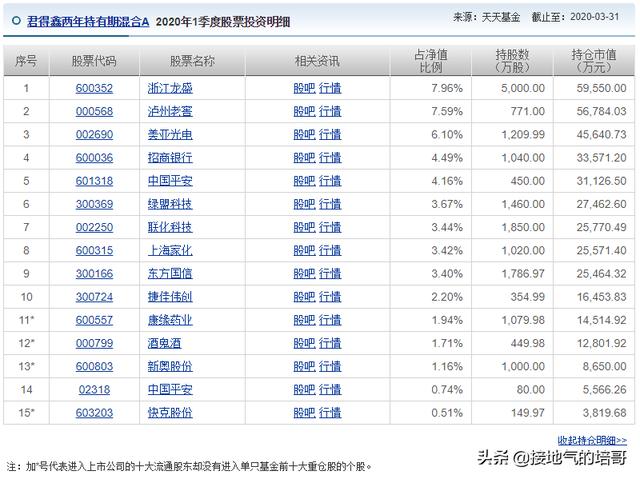The width and height of the screenshot is (640, 479).
Task: Open 中国平安 in row 14
Action: click(x=170, y=390)
